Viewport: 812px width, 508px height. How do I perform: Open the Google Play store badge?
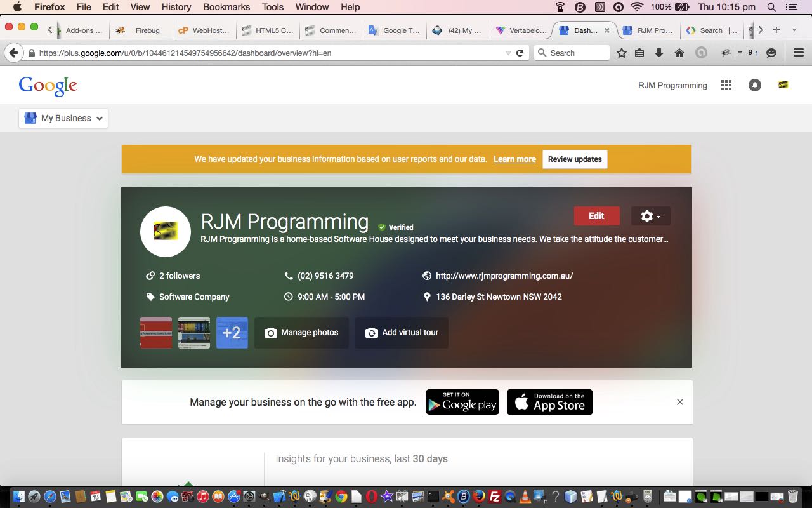click(462, 402)
